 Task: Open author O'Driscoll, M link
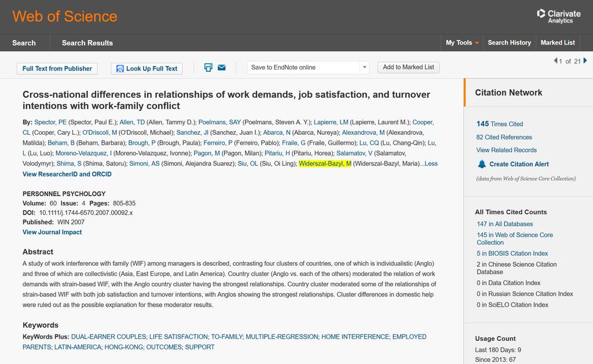click(100, 133)
